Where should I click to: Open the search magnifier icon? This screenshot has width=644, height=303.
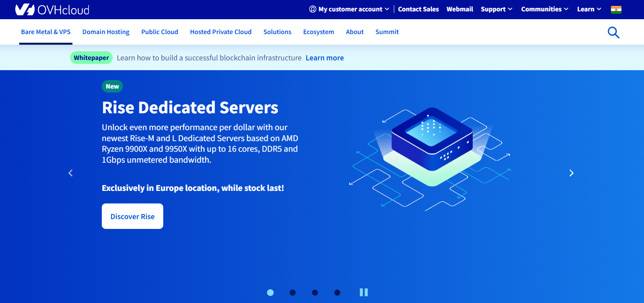pos(613,32)
